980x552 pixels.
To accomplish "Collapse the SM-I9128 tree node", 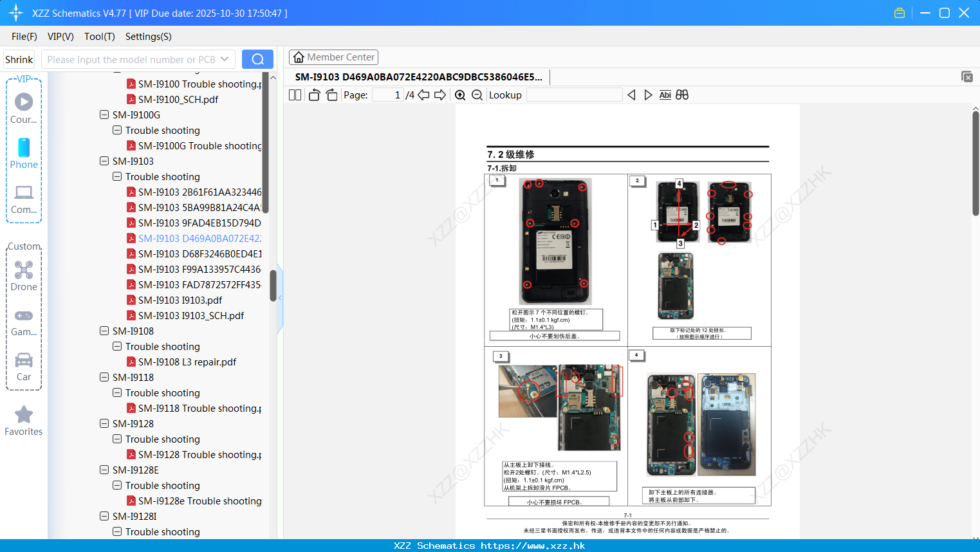I will pyautogui.click(x=104, y=423).
